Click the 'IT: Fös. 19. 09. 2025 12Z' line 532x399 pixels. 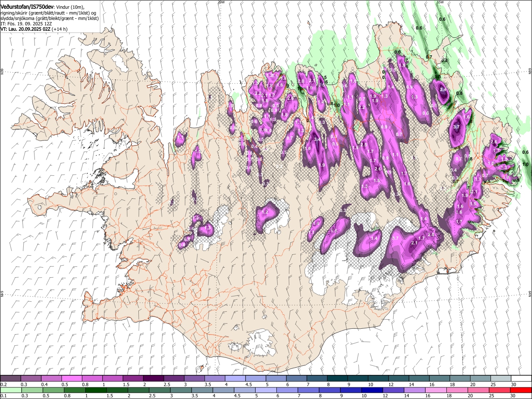point(26,24)
